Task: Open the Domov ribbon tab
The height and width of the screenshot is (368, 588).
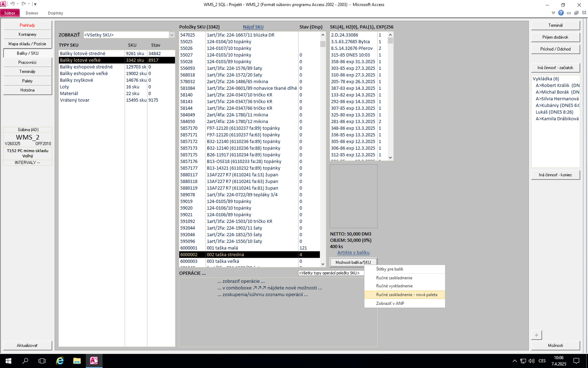Action: tap(32, 13)
